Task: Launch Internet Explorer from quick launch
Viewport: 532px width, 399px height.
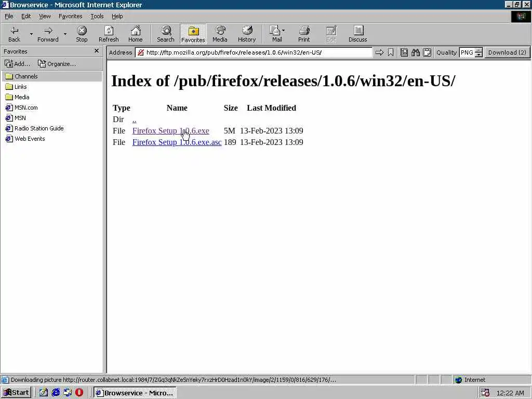Action: point(56,393)
